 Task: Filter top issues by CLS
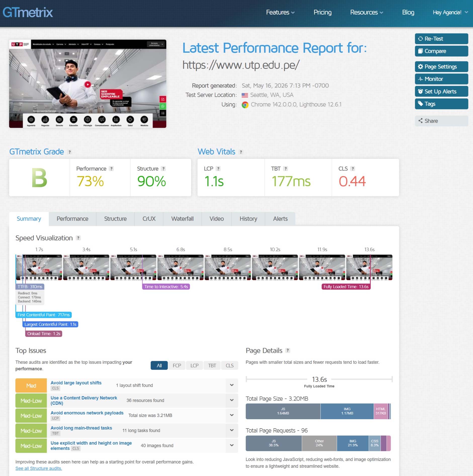point(229,365)
